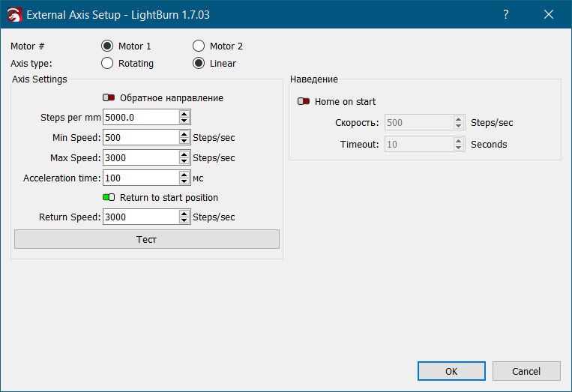Increase Steps per mm with up arrow

(x=184, y=114)
